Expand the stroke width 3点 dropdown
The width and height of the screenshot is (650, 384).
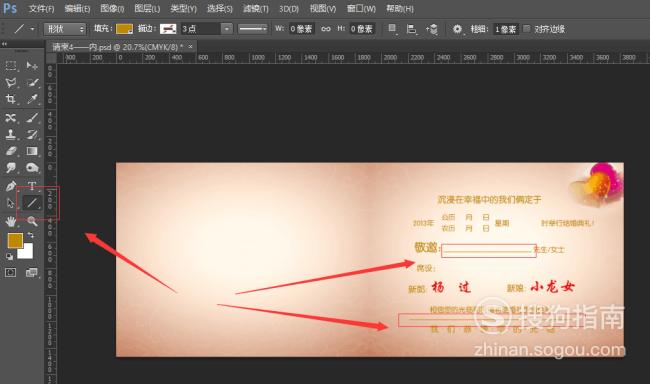coord(226,29)
